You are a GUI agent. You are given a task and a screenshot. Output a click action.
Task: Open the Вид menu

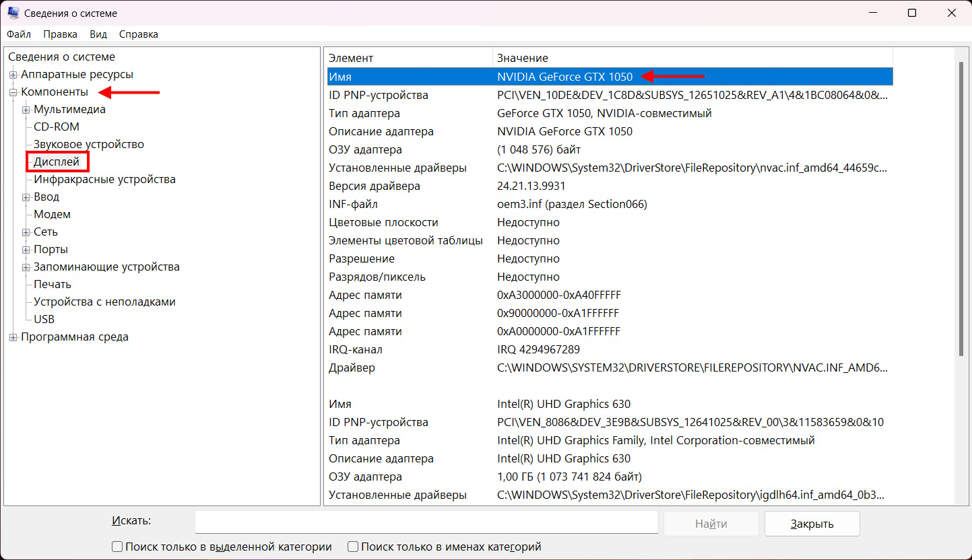pos(98,34)
